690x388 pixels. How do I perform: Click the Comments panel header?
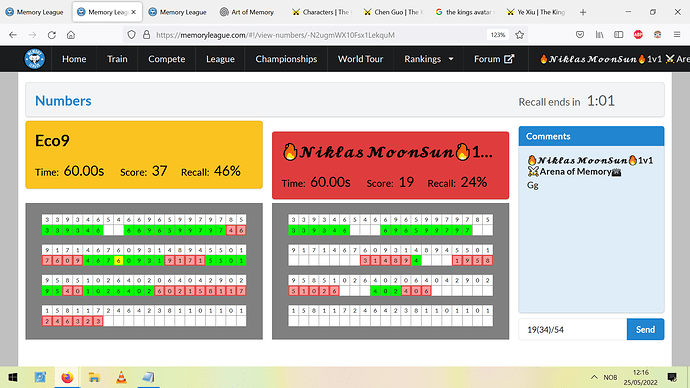[x=591, y=136]
